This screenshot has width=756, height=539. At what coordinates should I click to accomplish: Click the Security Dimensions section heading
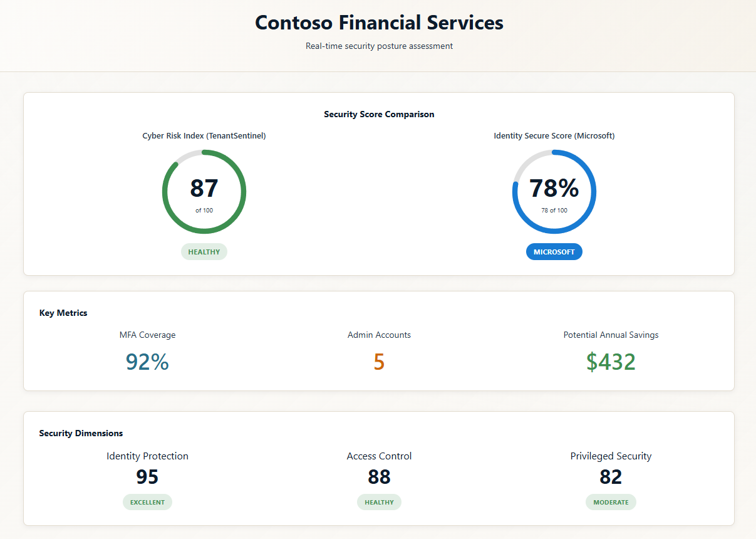[81, 433]
